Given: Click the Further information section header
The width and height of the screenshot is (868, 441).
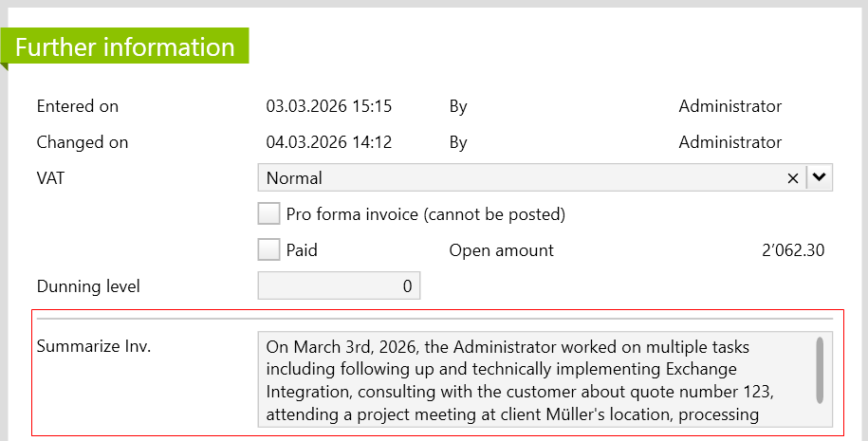Looking at the screenshot, I should 125,47.
